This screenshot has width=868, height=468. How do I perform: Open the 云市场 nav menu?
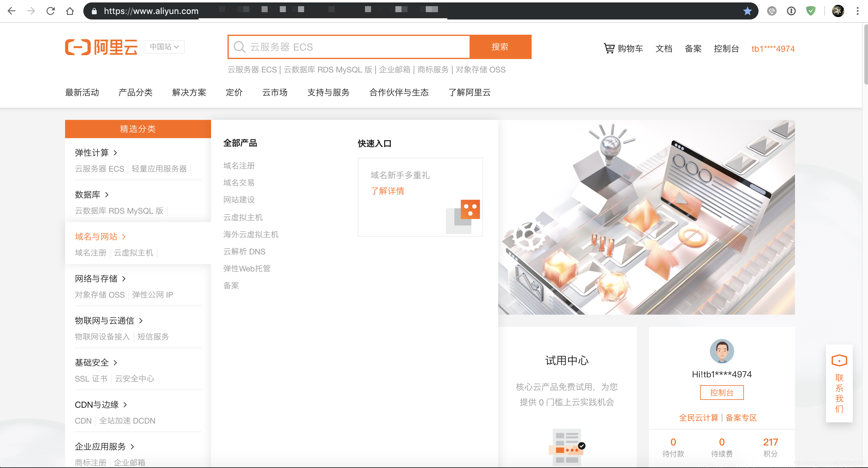275,93
